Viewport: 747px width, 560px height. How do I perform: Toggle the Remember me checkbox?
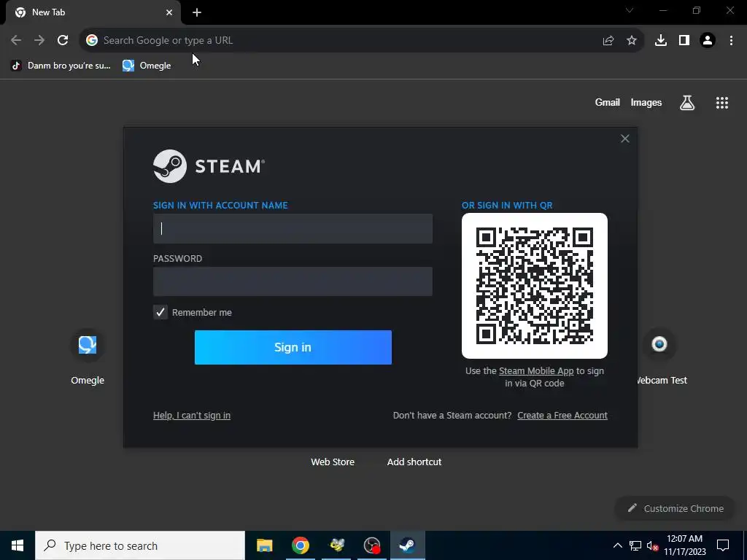[160, 312]
